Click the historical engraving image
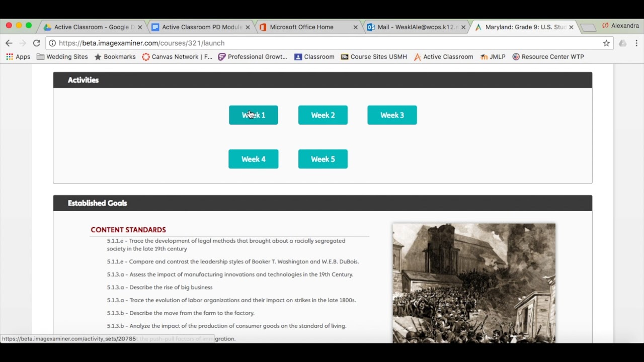 (x=474, y=284)
